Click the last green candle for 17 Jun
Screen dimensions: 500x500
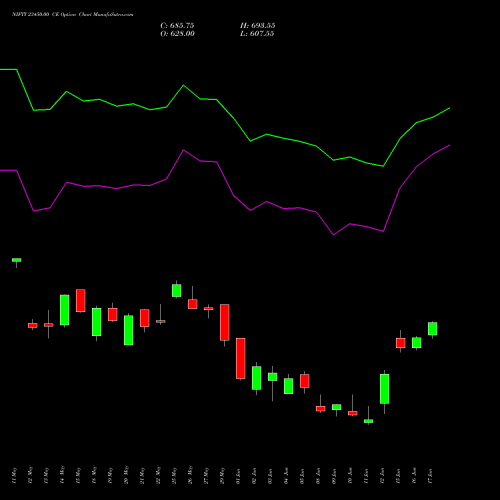point(433,329)
